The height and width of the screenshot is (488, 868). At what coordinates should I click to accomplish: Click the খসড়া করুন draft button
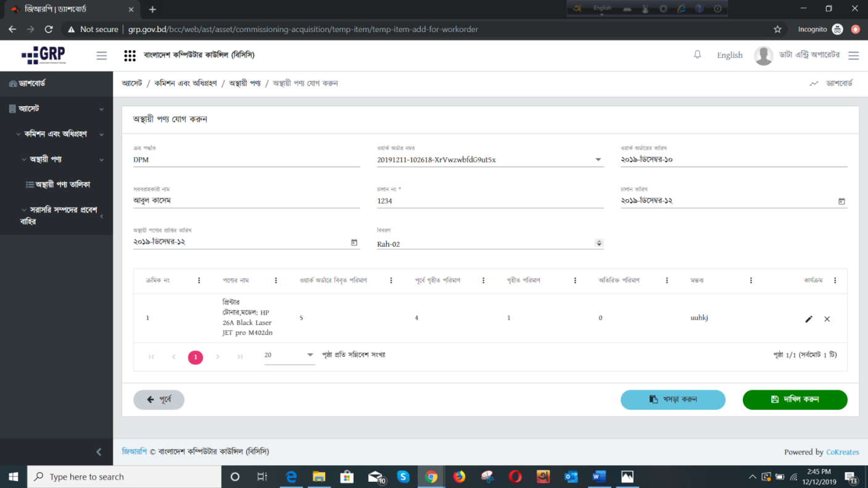pos(672,400)
